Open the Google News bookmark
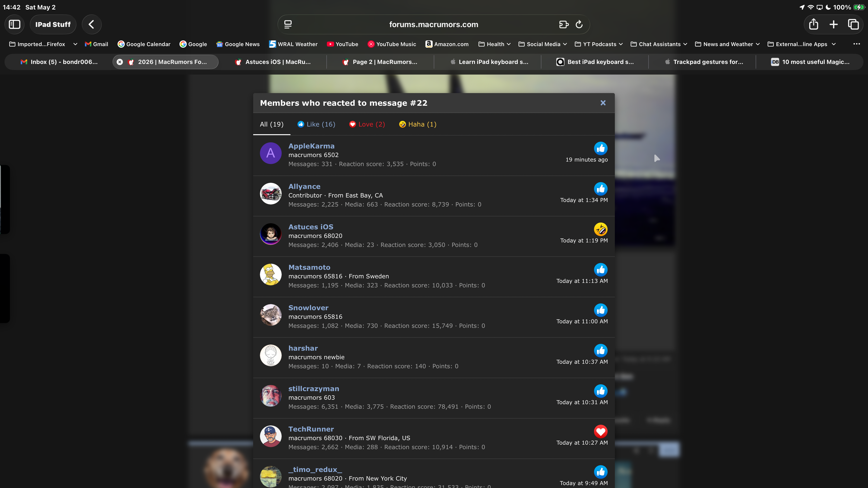Image resolution: width=868 pixels, height=488 pixels. 238,44
